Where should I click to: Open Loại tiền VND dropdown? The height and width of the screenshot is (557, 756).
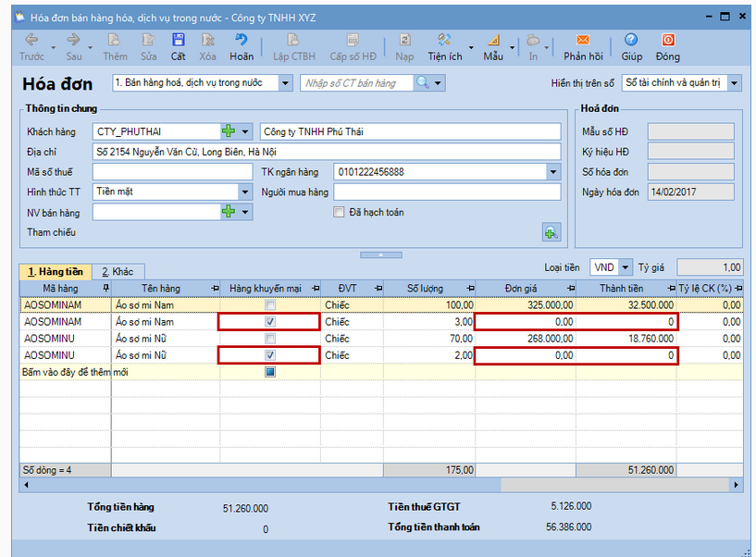coord(625,267)
